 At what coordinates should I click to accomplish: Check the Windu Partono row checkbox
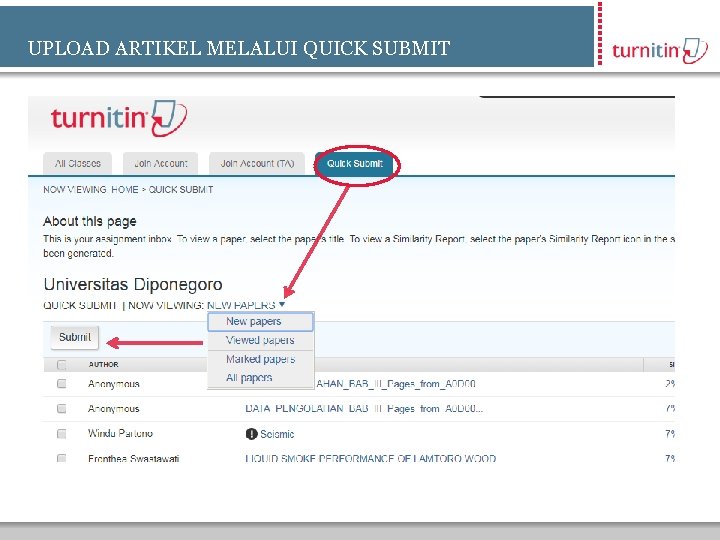click(x=62, y=433)
